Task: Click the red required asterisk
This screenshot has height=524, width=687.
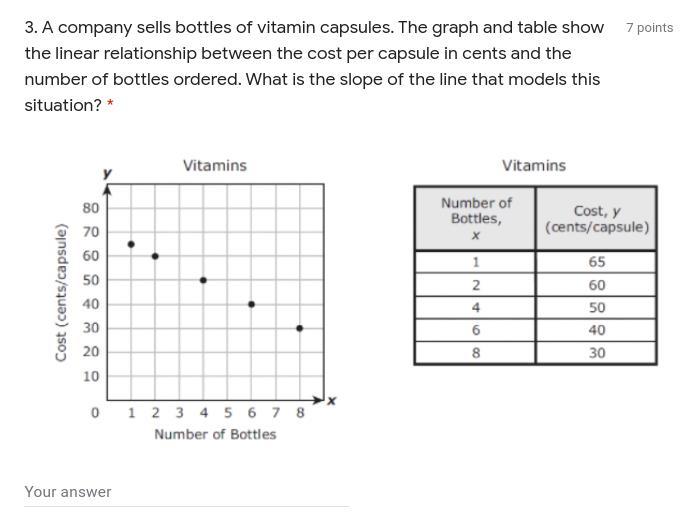Action: [x=110, y=104]
